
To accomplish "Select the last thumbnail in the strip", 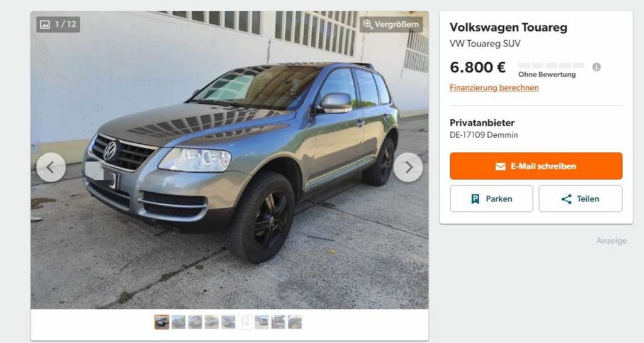I will click(x=294, y=322).
